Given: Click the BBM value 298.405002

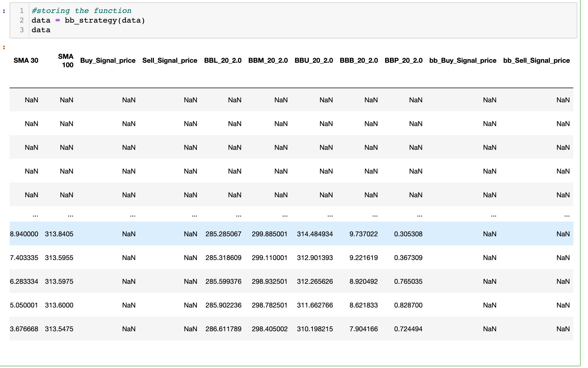Looking at the screenshot, I should [270, 329].
